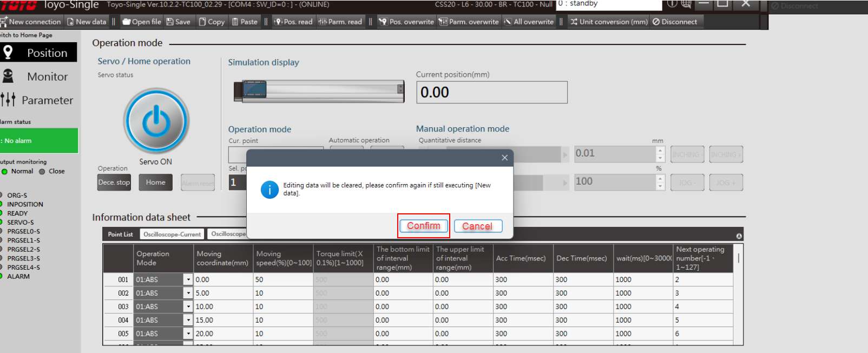Click Pos. read in toolbar
Image resolution: width=868 pixels, height=353 pixels.
point(293,22)
